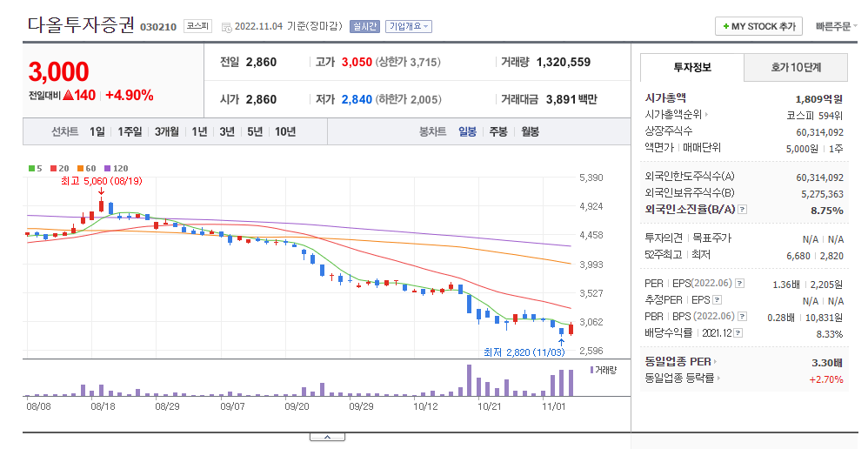Click the 실시간 real-time badge
868x449 pixels.
click(364, 26)
